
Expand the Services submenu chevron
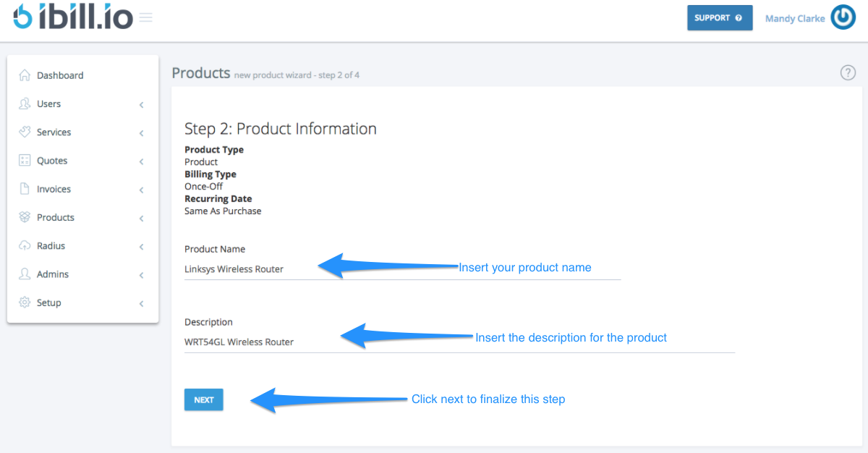(142, 133)
